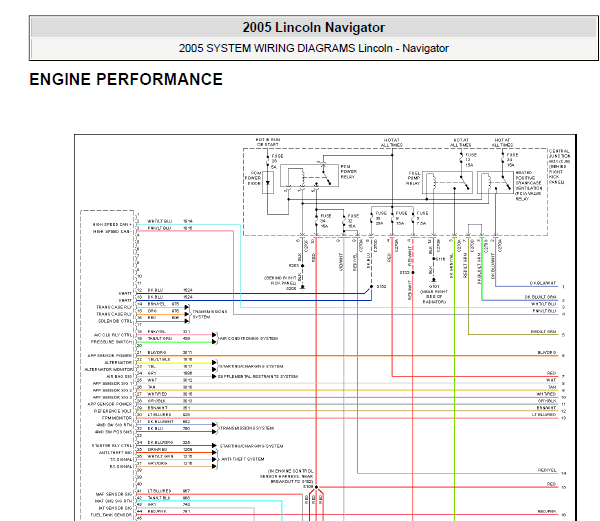Click the G101 ground label near radiator note
Image resolution: width=600 pixels, height=521 pixels.
[x=434, y=287]
